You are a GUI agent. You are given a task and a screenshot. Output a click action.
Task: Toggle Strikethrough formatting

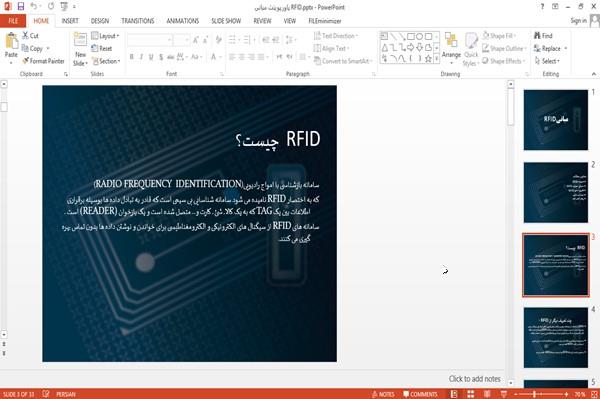(171, 57)
